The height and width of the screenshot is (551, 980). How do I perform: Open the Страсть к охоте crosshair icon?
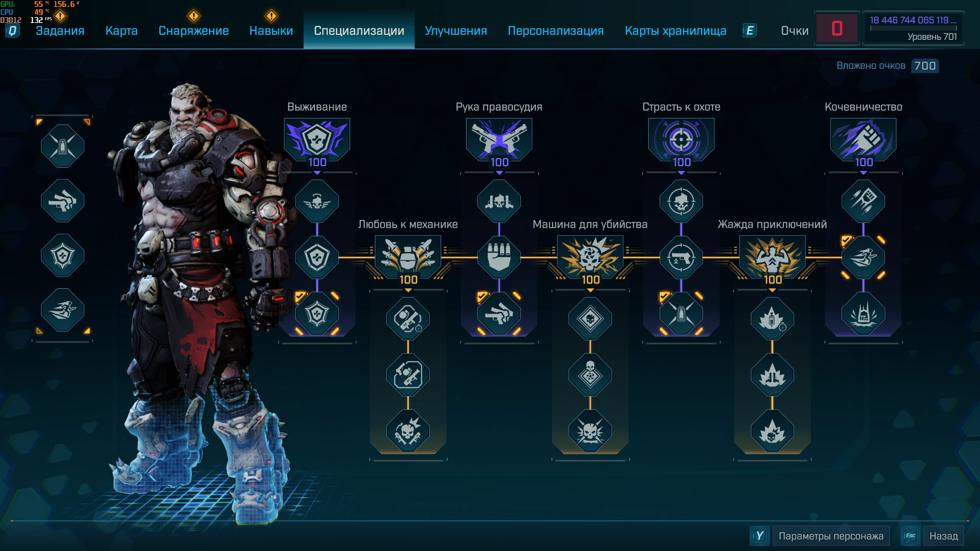pos(681,140)
